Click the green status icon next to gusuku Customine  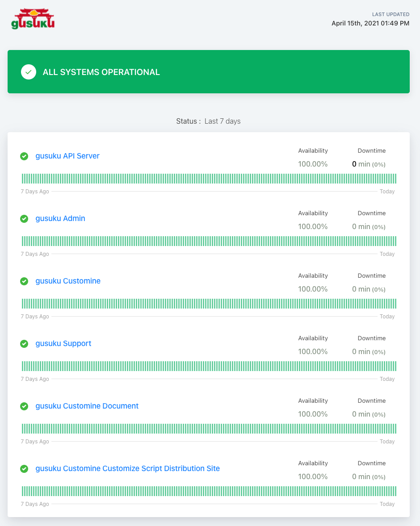click(24, 281)
